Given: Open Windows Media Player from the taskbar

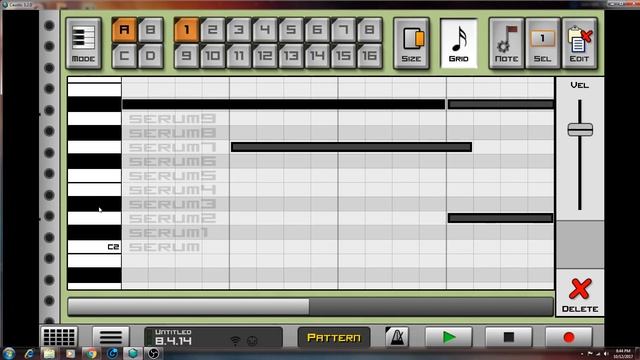Looking at the screenshot, I should coord(70,353).
